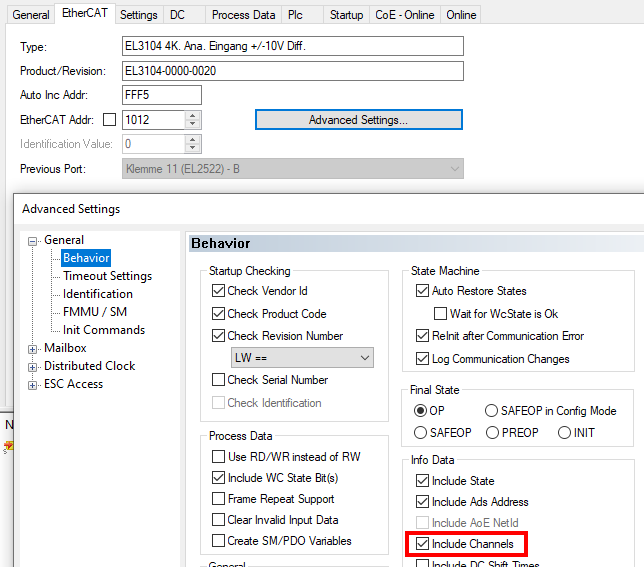Open the Startup tab
Image resolution: width=644 pixels, height=567 pixels.
[x=346, y=15]
